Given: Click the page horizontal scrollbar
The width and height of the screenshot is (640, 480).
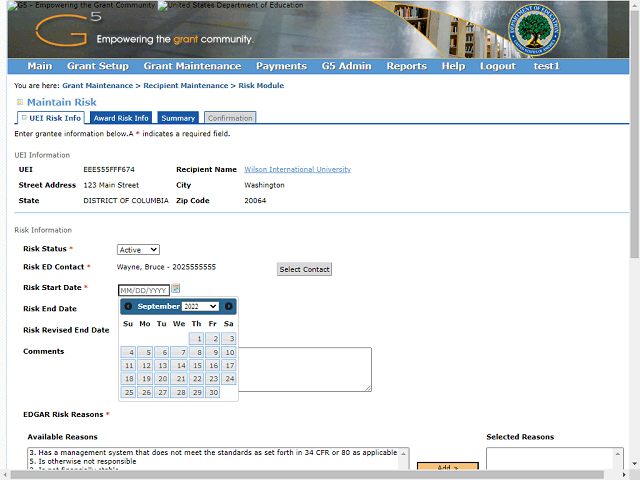Looking at the screenshot, I should click(x=306, y=475).
